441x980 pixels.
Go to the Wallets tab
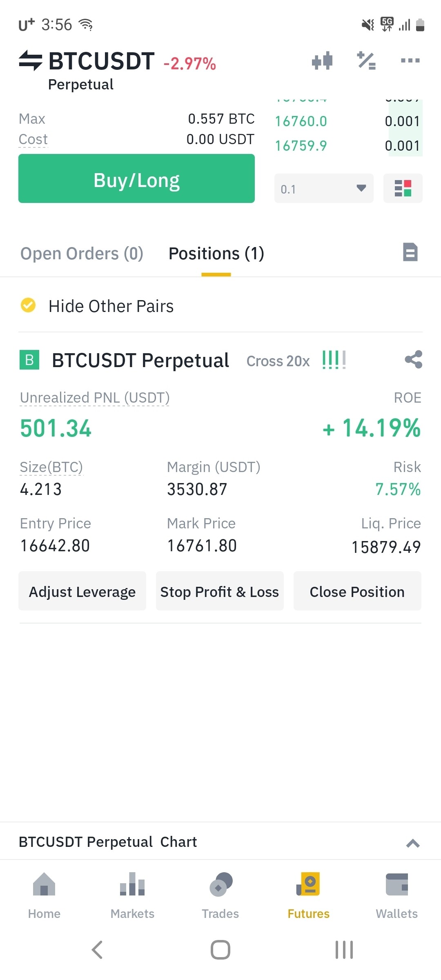396,895
